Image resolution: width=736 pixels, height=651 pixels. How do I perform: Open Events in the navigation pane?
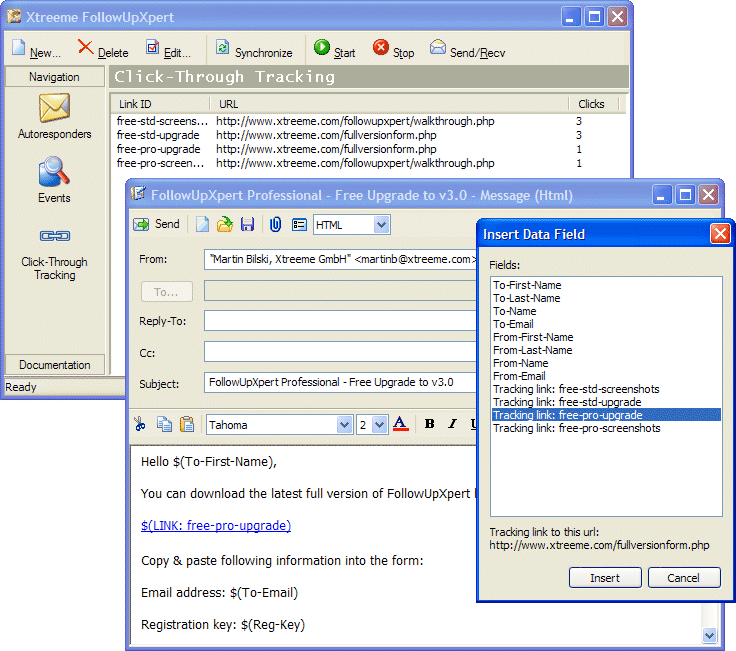coord(54,180)
